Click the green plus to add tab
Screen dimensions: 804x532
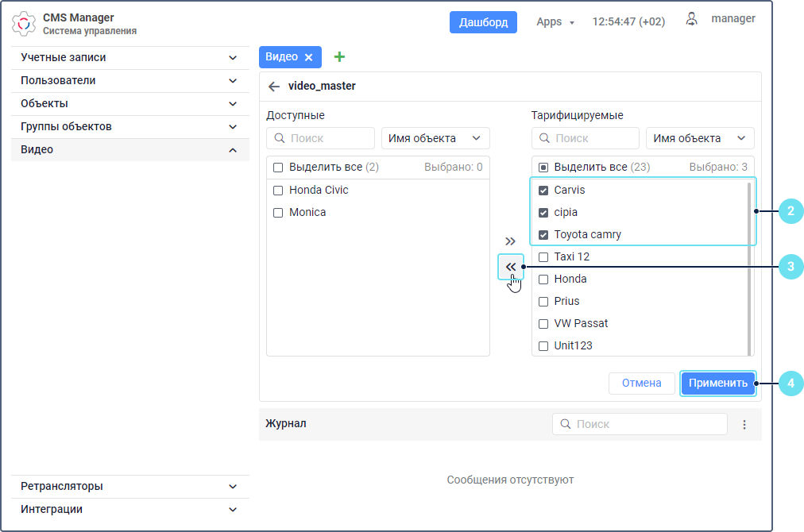339,57
